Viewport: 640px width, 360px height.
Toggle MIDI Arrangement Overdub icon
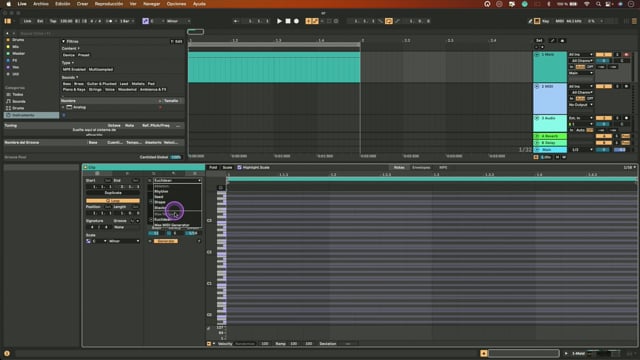308,21
